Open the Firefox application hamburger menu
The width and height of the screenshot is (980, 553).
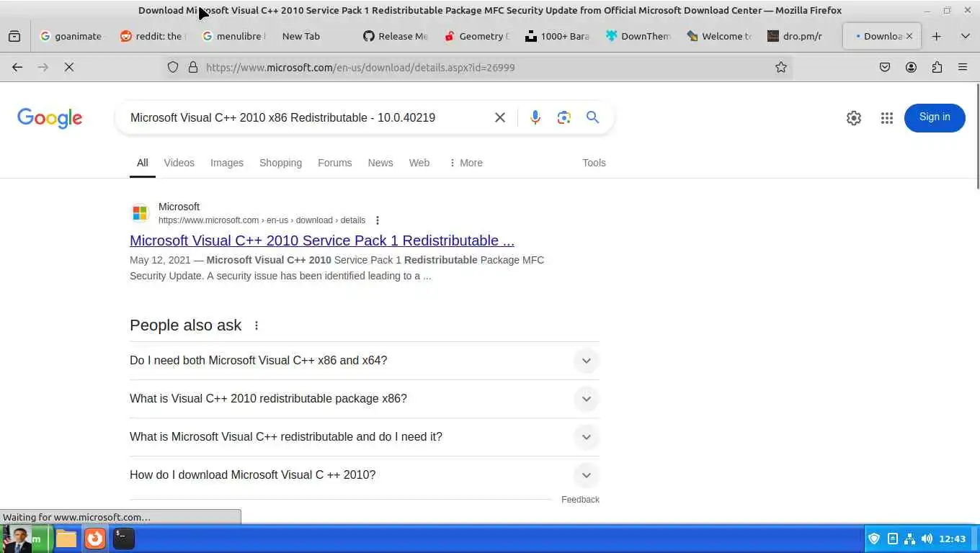[963, 67]
